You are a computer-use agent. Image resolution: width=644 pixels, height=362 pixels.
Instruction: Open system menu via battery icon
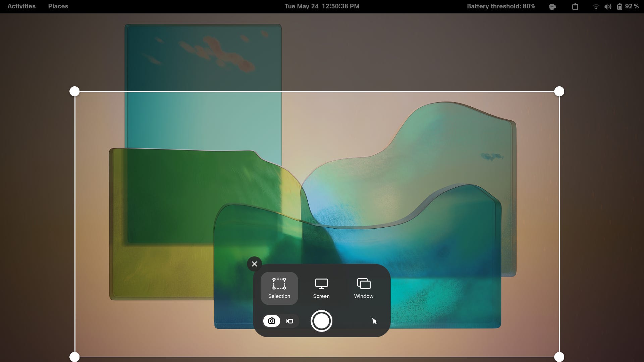(x=620, y=7)
